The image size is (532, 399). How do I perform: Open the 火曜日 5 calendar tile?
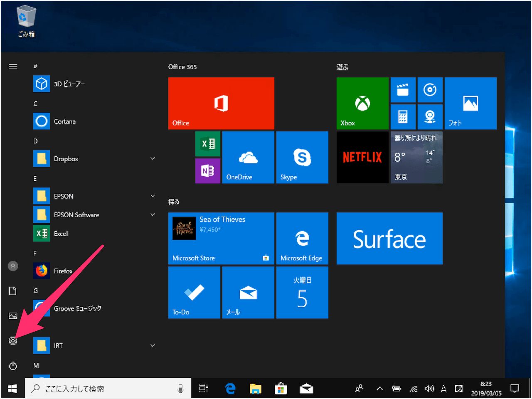tap(302, 292)
